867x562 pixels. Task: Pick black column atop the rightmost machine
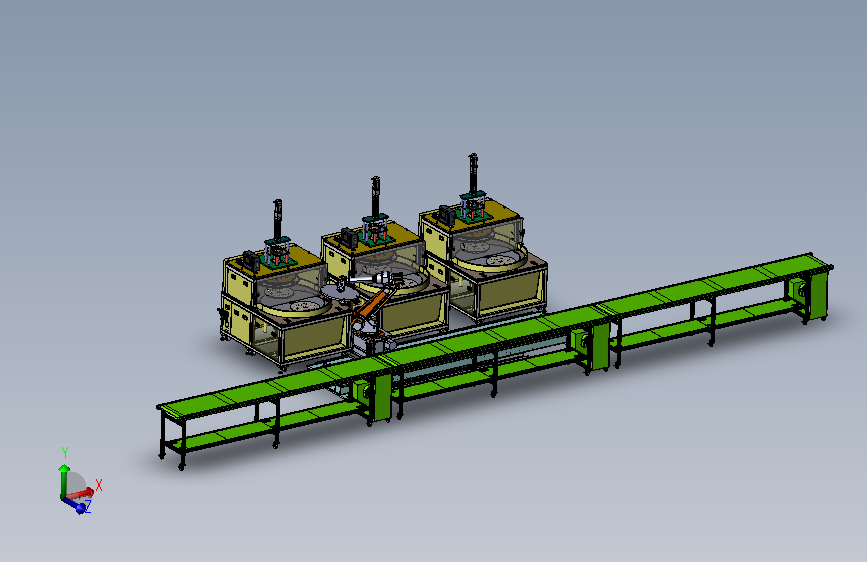coord(473,174)
